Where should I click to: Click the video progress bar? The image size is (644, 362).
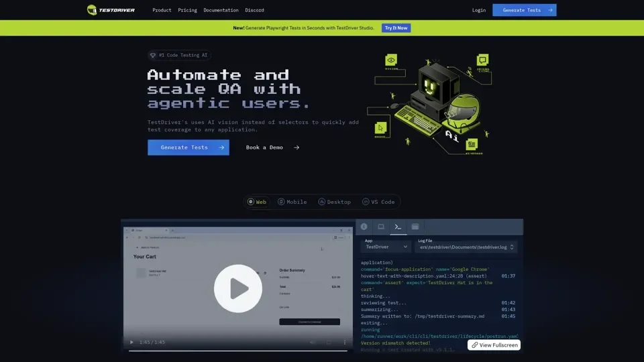click(237, 351)
